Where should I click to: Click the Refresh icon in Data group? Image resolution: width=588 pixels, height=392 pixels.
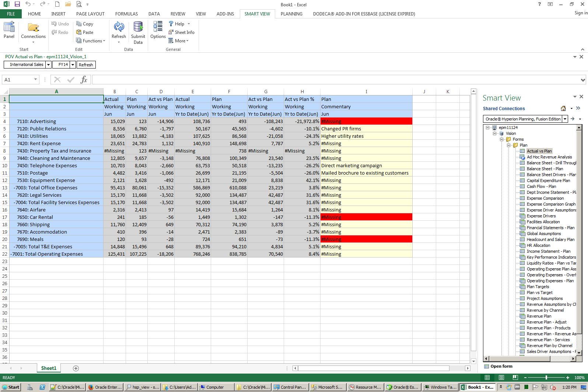(119, 29)
